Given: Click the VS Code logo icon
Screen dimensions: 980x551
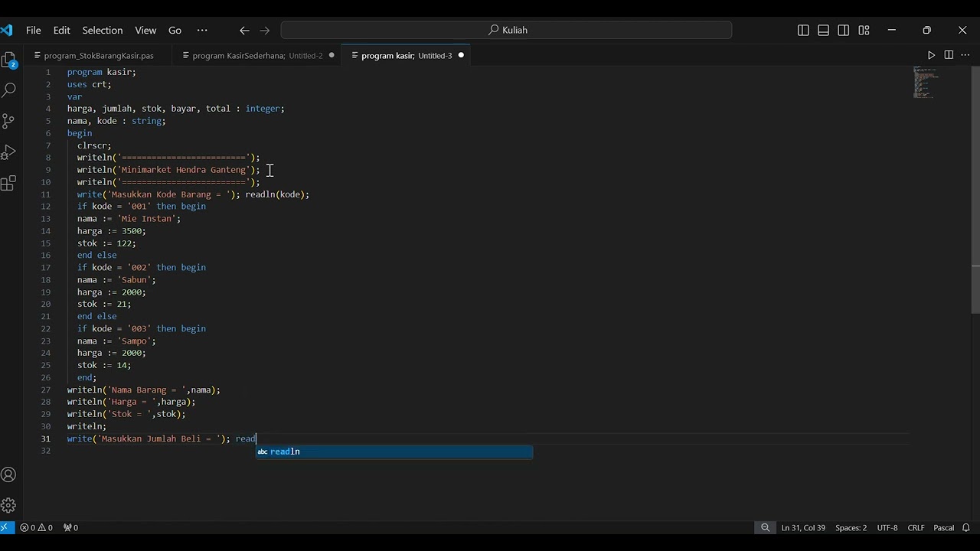Looking at the screenshot, I should (x=6, y=31).
